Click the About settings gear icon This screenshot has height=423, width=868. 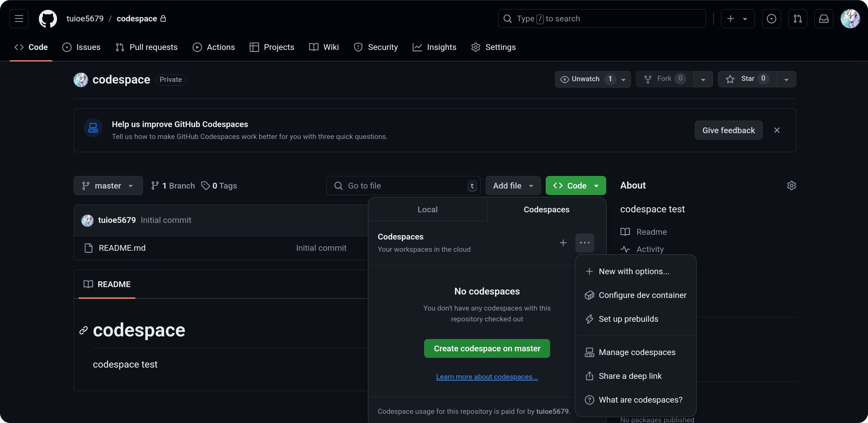pyautogui.click(x=791, y=186)
